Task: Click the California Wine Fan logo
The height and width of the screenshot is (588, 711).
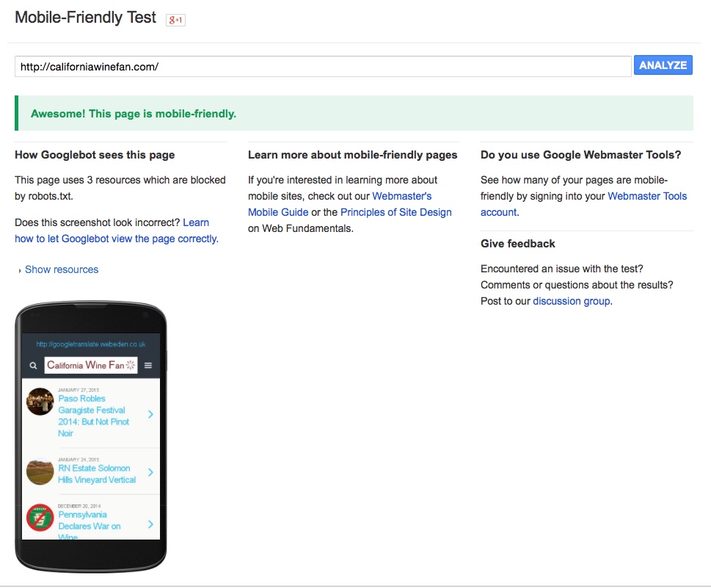Action: click(x=91, y=366)
